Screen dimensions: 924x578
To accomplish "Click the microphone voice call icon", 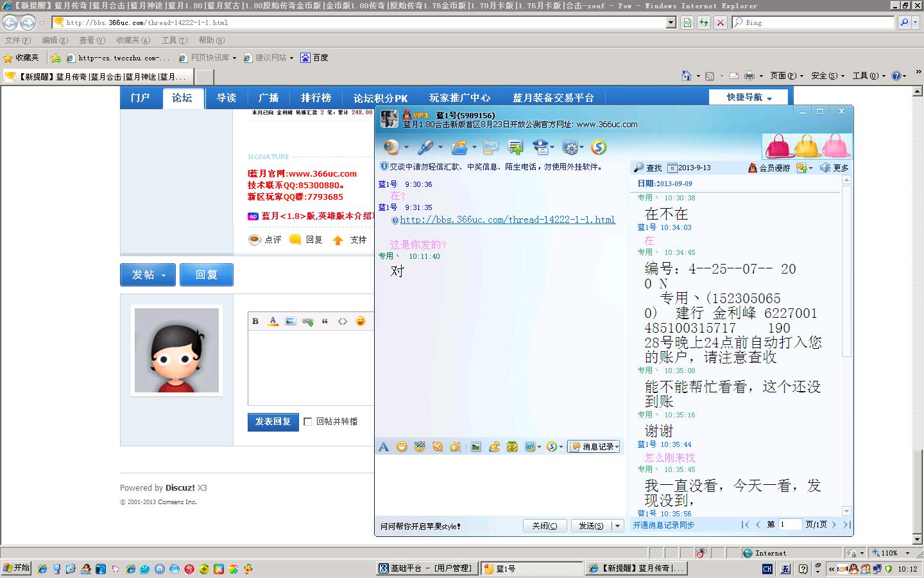I will 425,147.
